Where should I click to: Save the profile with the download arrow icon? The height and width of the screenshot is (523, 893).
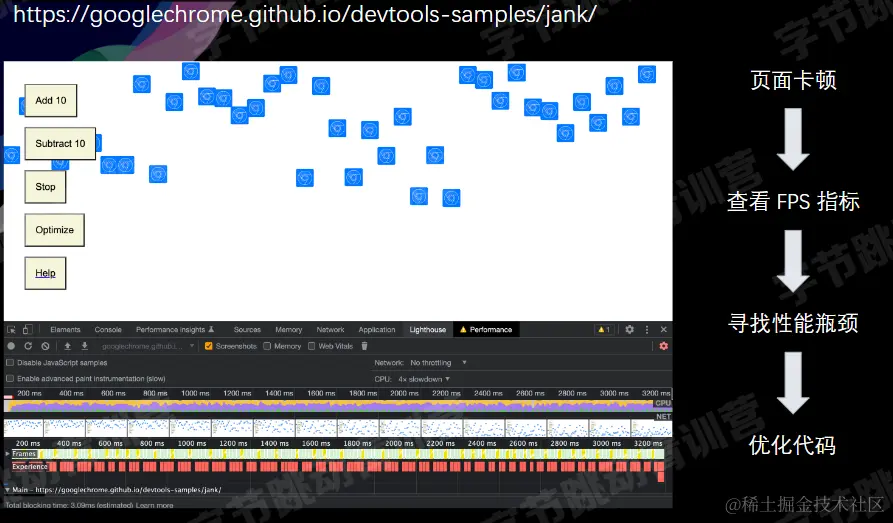84,346
